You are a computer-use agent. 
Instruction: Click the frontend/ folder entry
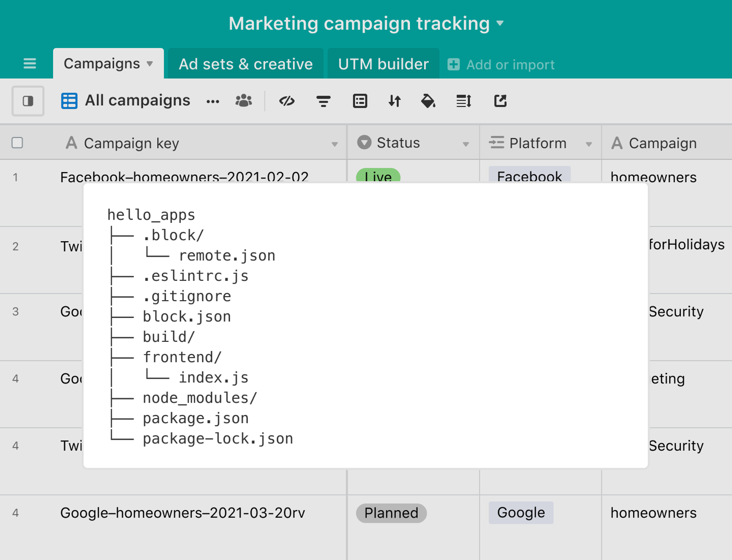coord(182,357)
